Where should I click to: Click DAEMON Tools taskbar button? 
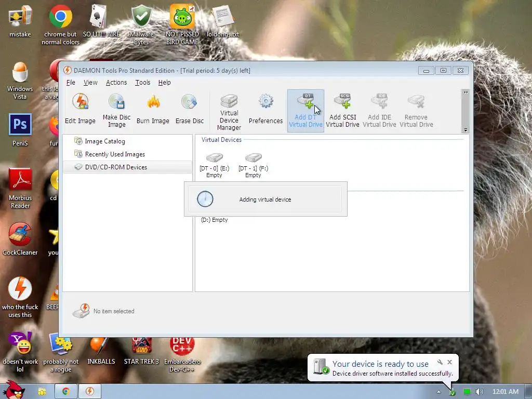(89, 392)
